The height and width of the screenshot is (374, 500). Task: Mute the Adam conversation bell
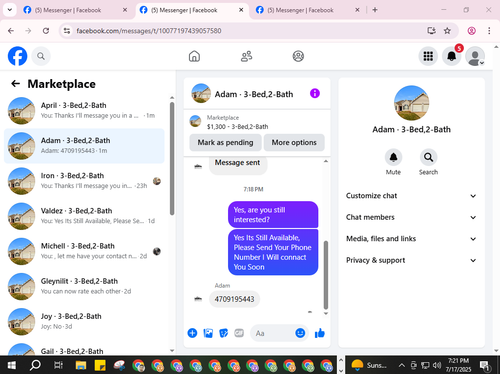coord(393,157)
